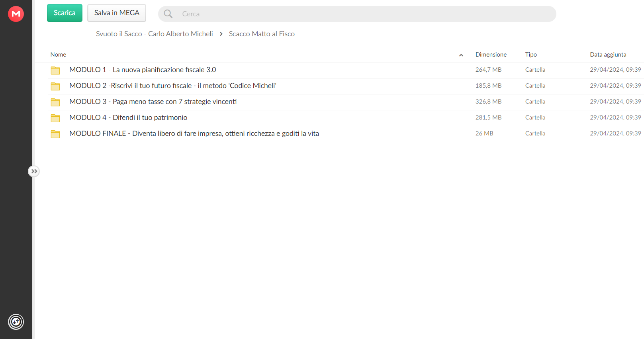Click the 326,8 MB size value
Image resolution: width=644 pixels, height=339 pixels.
tap(488, 102)
